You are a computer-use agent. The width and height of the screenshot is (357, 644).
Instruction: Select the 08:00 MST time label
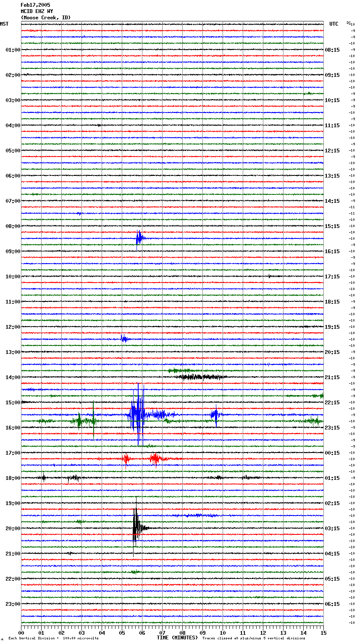tap(13, 226)
